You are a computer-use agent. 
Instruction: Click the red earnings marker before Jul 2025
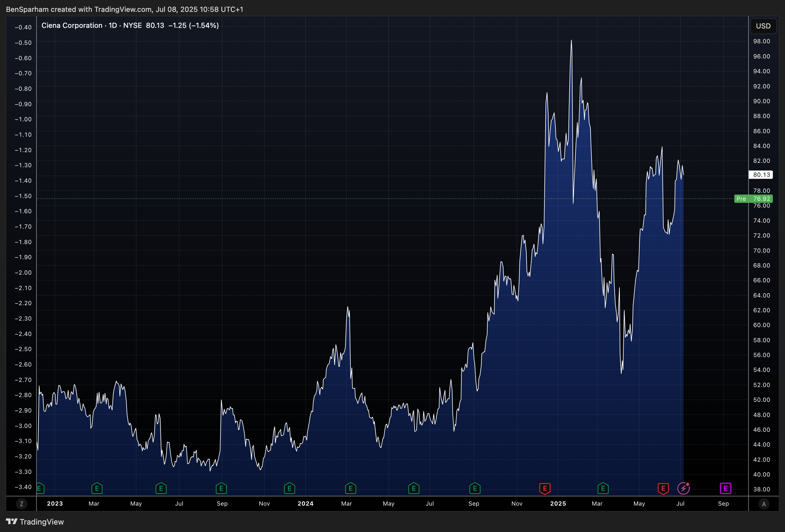coord(663,488)
